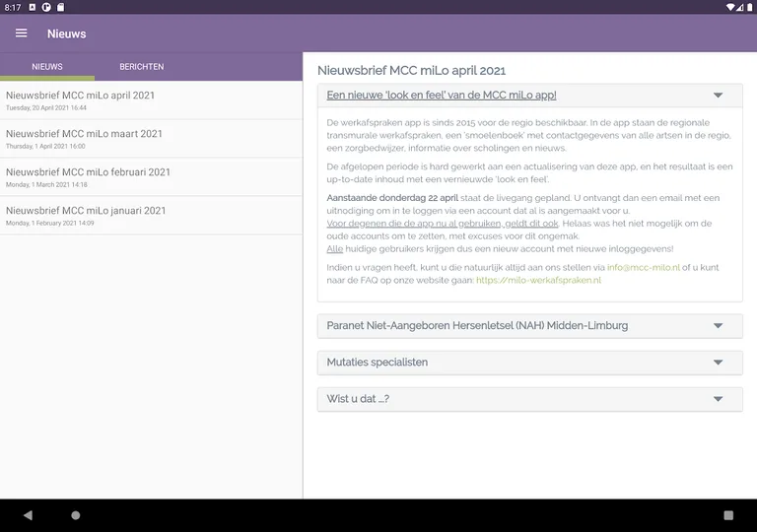Click the 'Een nieuwe look en feel' heading
Image resolution: width=757 pixels, height=532 pixels.
click(x=442, y=96)
